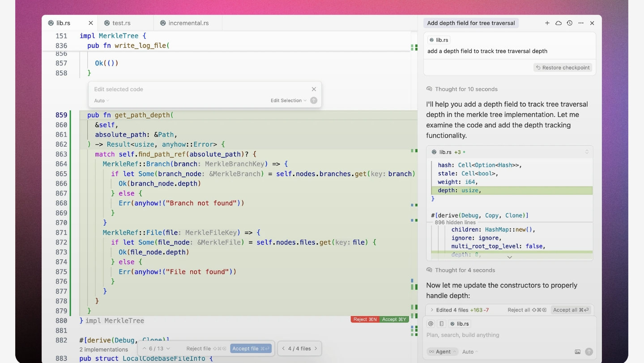The image size is (644, 363).
Task: Dismiss the Edit selected code popup
Action: (314, 89)
